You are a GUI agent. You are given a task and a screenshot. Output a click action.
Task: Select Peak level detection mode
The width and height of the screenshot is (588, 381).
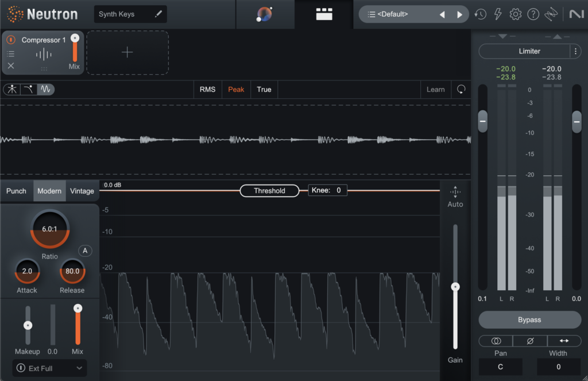pyautogui.click(x=236, y=89)
